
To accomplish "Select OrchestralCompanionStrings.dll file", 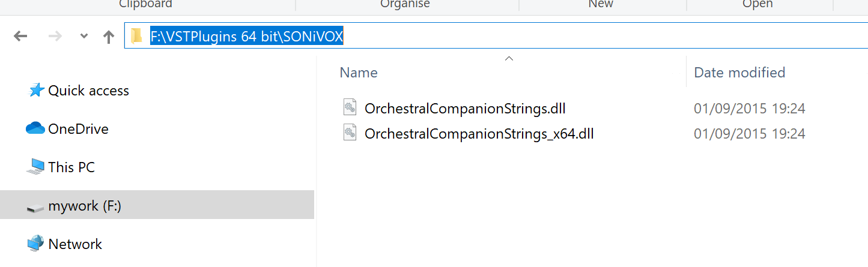I will click(465, 109).
